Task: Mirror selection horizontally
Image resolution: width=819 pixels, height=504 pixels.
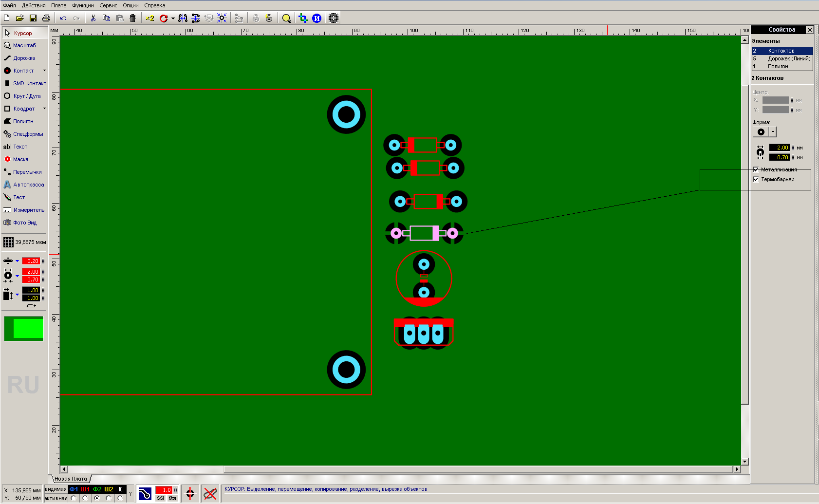Action: coord(183,18)
